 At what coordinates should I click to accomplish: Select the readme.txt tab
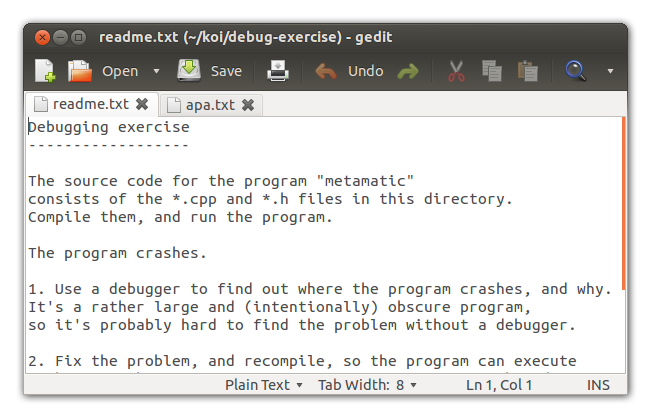90,104
